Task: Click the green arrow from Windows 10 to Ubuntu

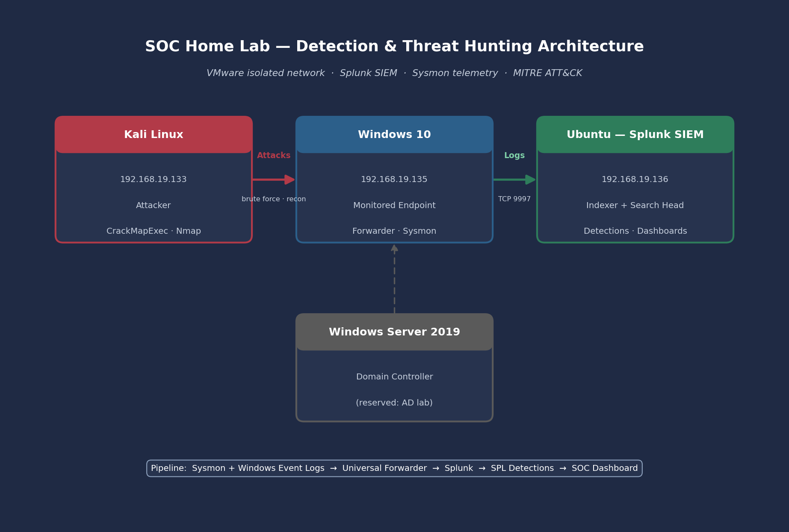Action: (x=514, y=179)
